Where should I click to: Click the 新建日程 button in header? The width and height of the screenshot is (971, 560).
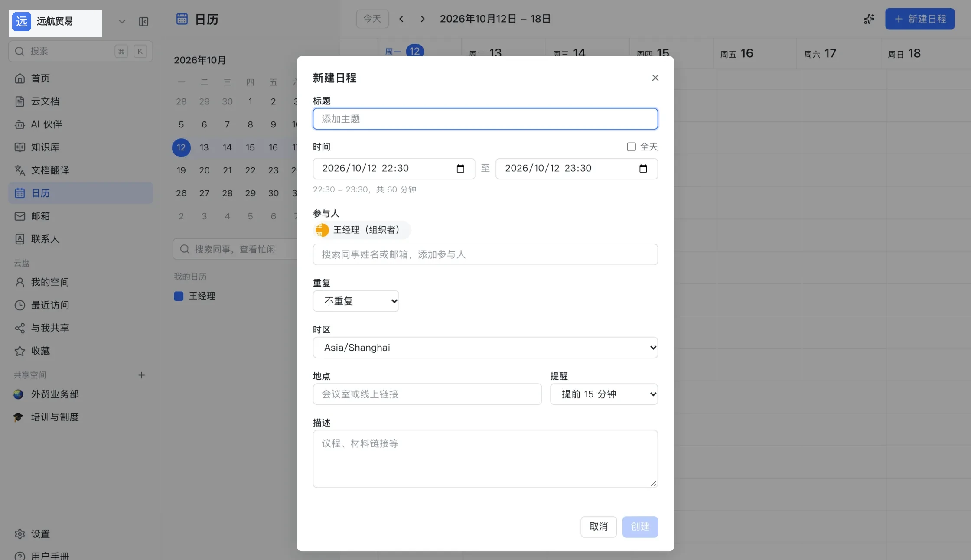click(920, 19)
